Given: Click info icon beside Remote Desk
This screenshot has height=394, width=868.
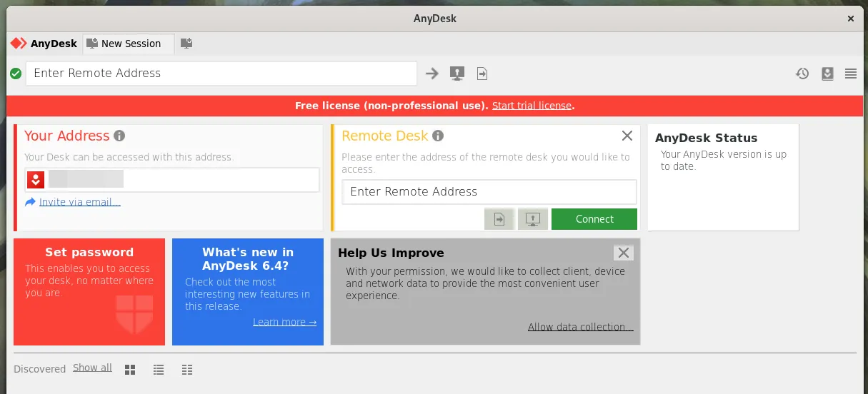Looking at the screenshot, I should pos(438,136).
